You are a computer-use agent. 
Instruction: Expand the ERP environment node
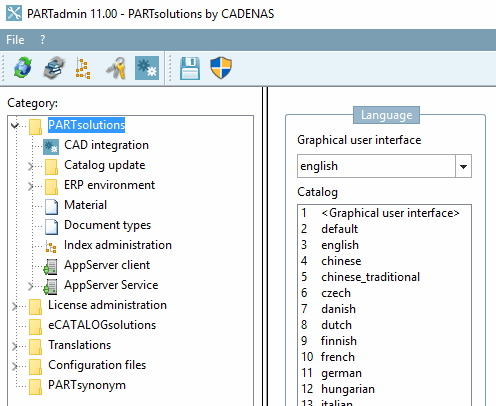30,186
